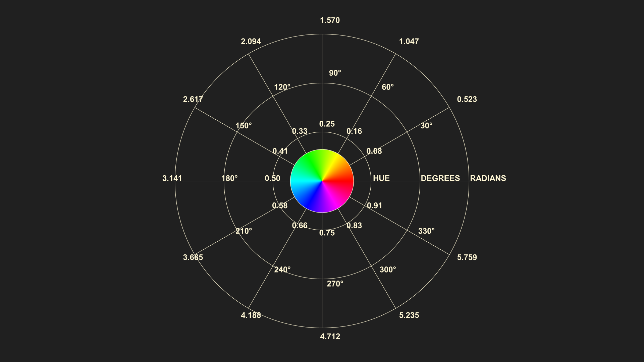Screen dimensions: 644x362
Task: Click the yellow area of the hue wheel
Action: point(332,164)
